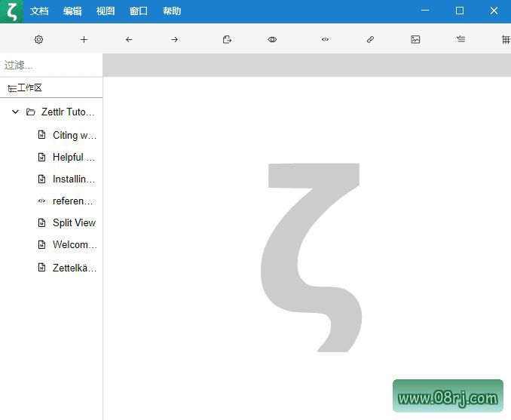This screenshot has width=511, height=420.
Task: Click the markdown icon beside Installin…
Action: [41, 179]
